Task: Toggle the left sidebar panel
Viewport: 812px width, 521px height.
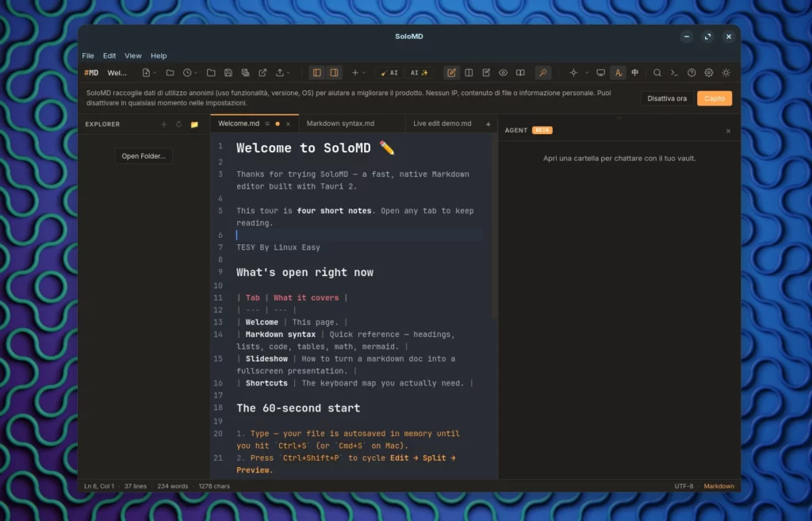Action: point(317,73)
